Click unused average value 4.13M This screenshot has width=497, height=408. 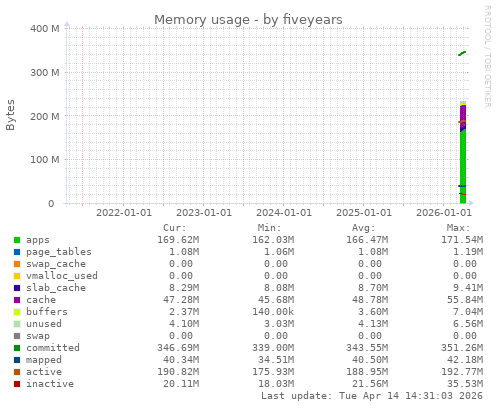tap(373, 324)
